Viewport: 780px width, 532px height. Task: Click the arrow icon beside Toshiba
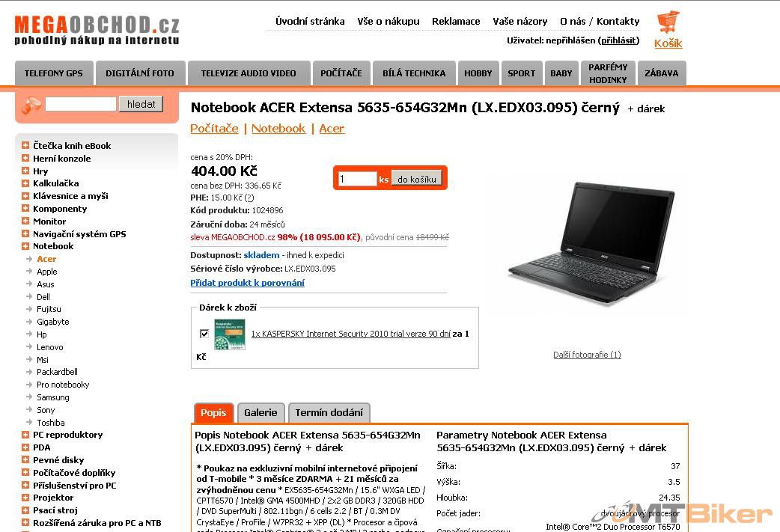pos(29,423)
